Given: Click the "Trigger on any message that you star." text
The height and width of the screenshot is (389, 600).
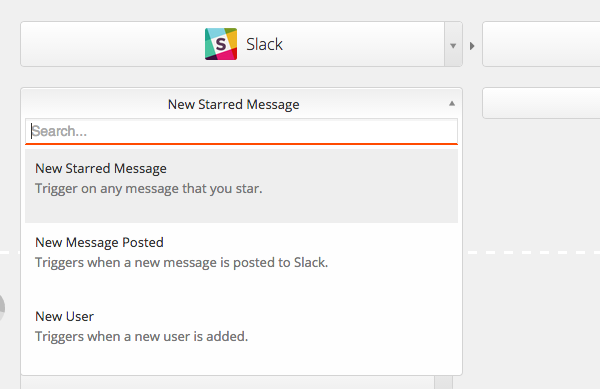Looking at the screenshot, I should point(148,189).
